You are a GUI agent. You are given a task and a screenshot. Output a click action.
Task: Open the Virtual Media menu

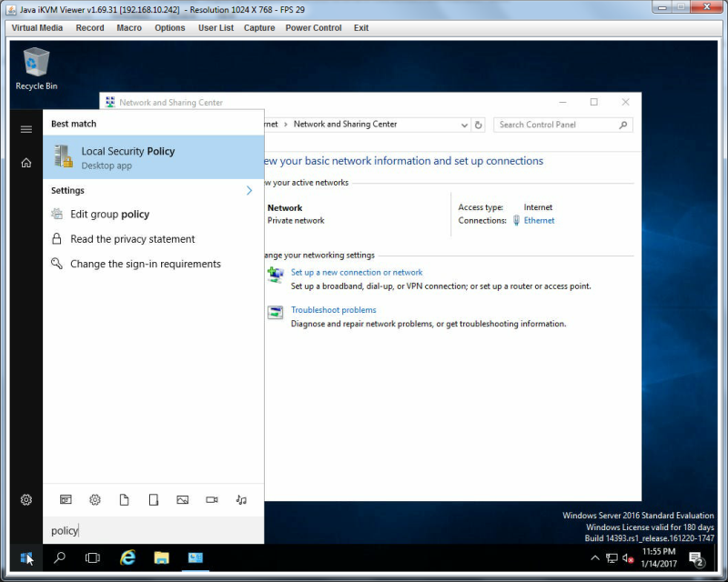tap(37, 28)
